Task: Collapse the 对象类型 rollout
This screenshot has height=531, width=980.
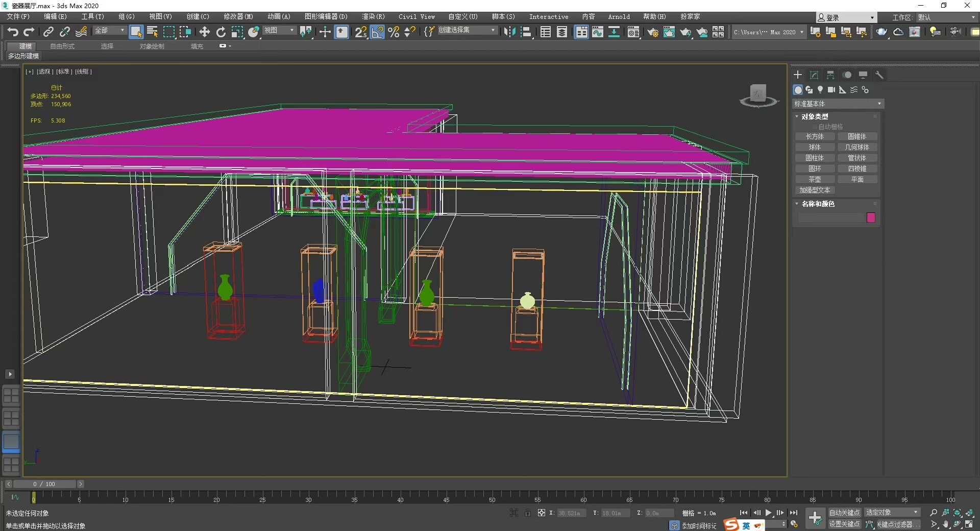Action: click(815, 116)
